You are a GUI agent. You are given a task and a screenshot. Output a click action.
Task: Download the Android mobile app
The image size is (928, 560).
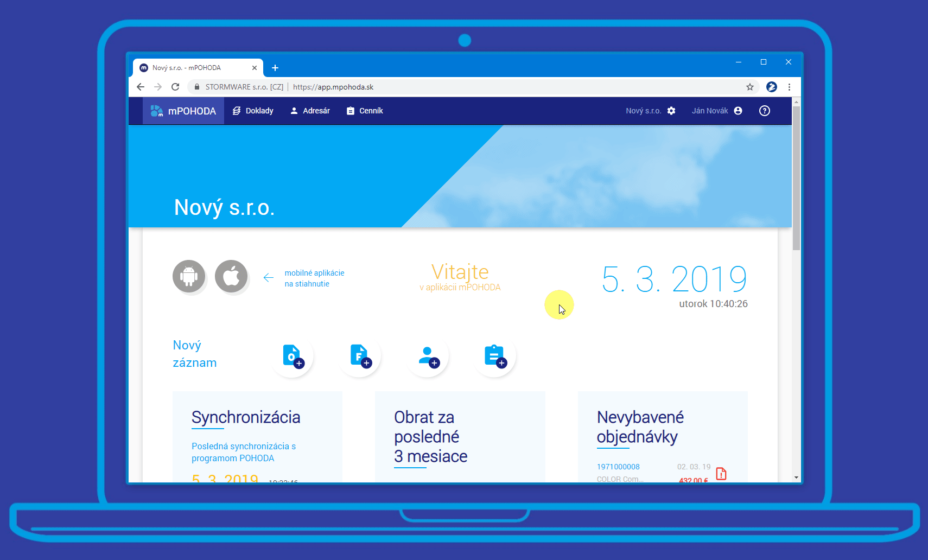[189, 276]
